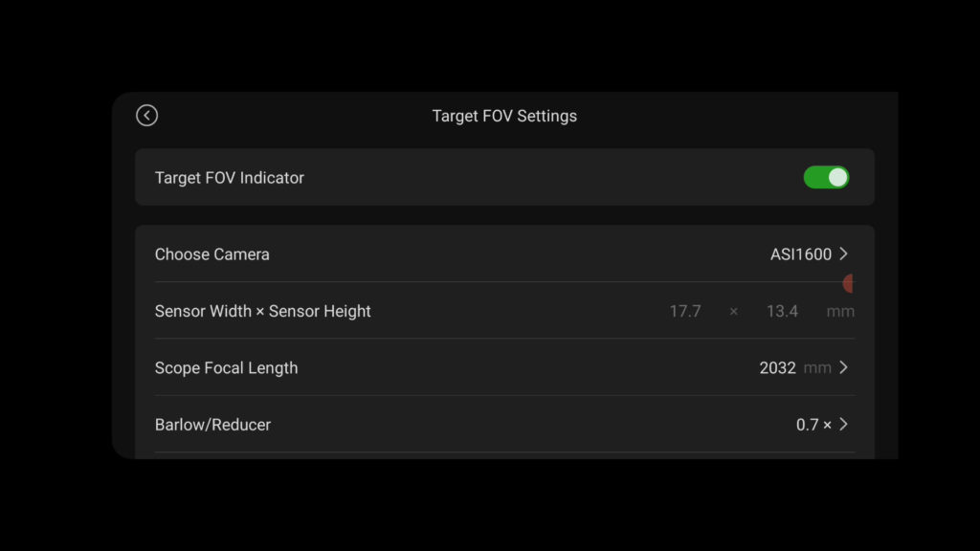Open the Barlow/Reducer chevron arrow
Viewport: 980px width, 551px height.
(844, 424)
